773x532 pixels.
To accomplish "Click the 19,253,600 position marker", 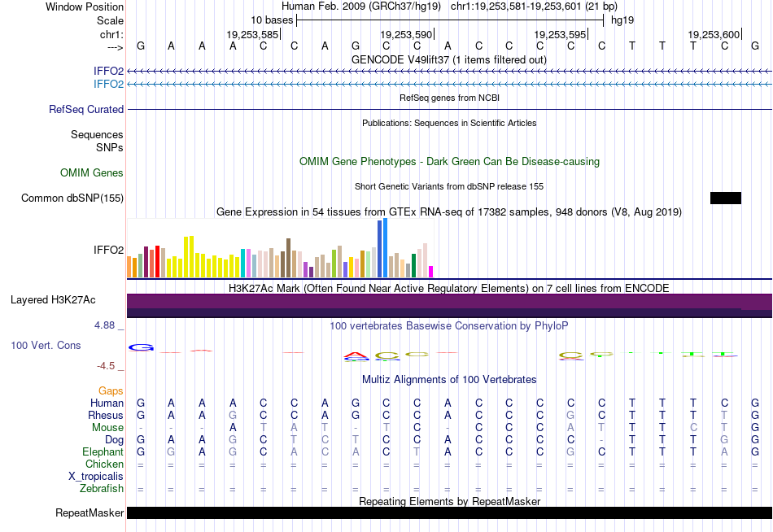I will (714, 34).
